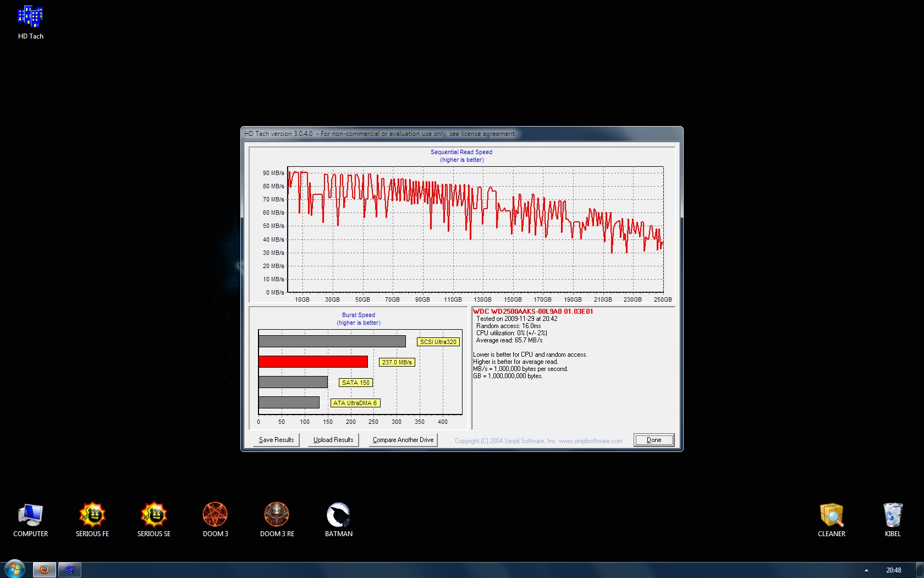Click the 'Average read: 65.7 MB/s' line
Screen dimensions: 924x578
[509, 340]
